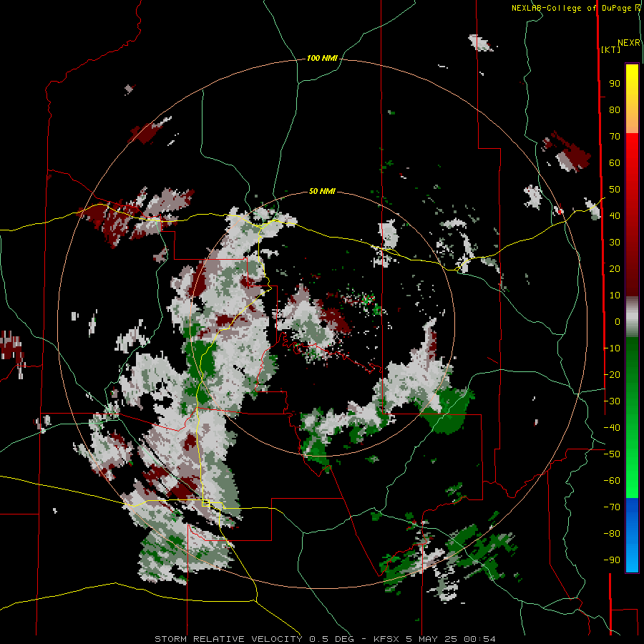
Task: Click the -70 value on velocity scale
Action: point(612,507)
